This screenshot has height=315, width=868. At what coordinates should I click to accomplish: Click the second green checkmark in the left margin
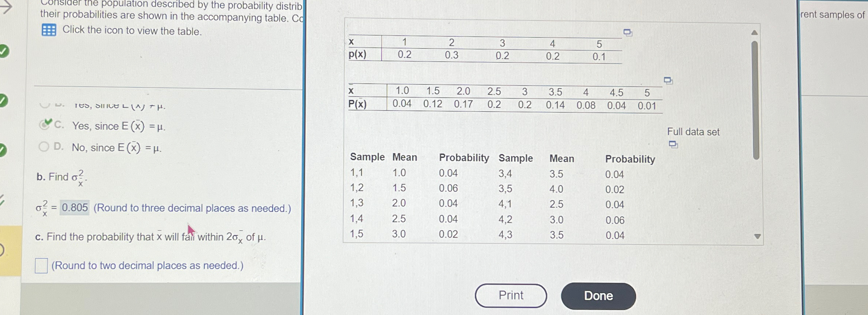click(3, 99)
